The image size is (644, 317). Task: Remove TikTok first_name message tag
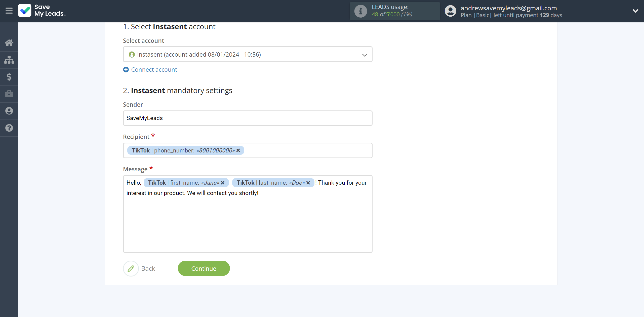223,183
